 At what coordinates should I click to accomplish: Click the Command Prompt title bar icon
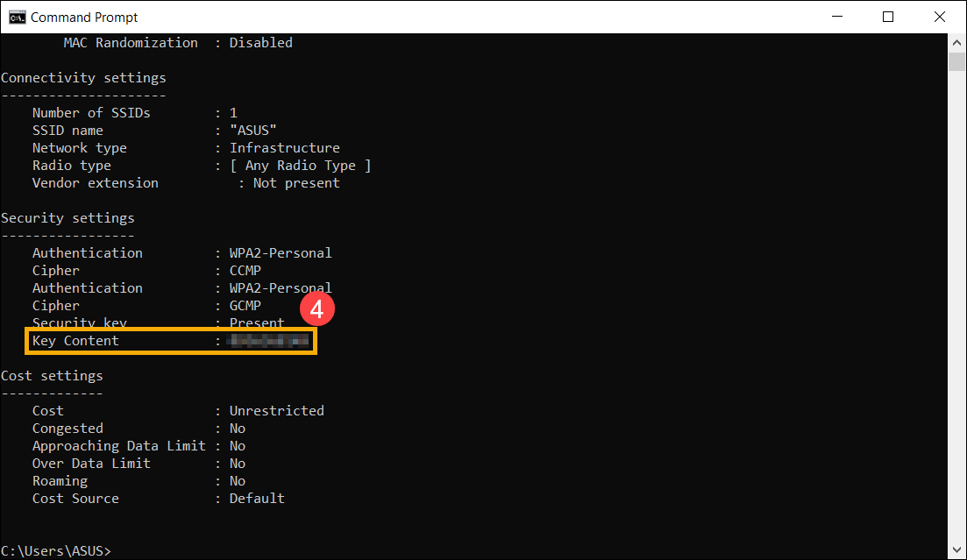pyautogui.click(x=16, y=17)
